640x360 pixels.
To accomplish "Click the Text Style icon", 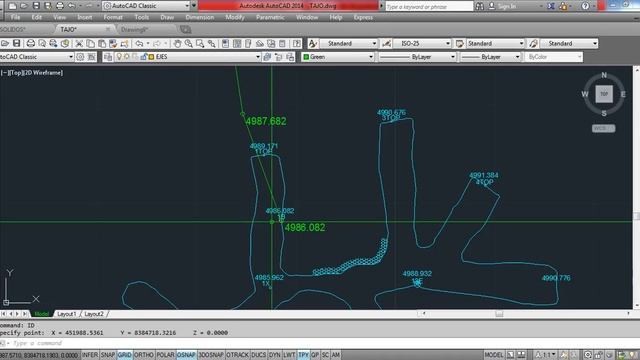I will (313, 43).
